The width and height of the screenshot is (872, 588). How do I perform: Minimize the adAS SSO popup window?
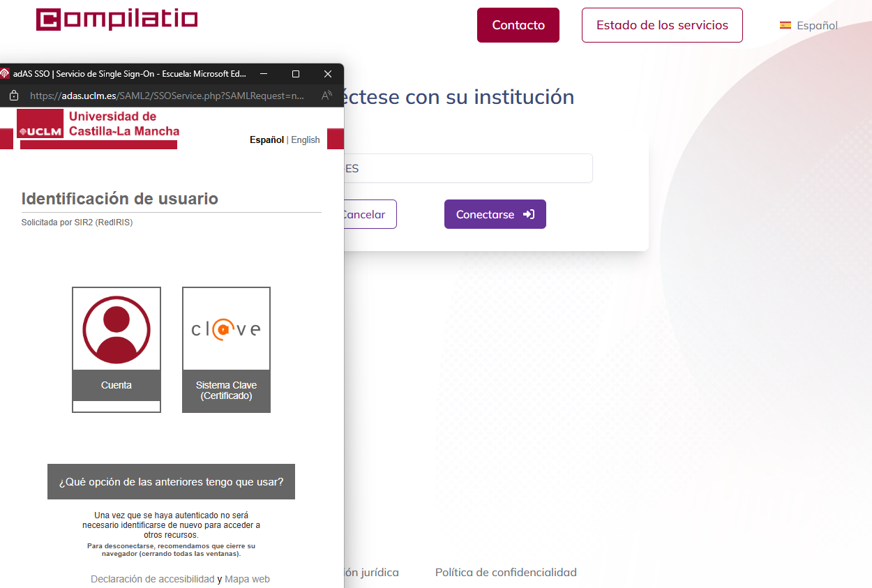[x=264, y=73]
